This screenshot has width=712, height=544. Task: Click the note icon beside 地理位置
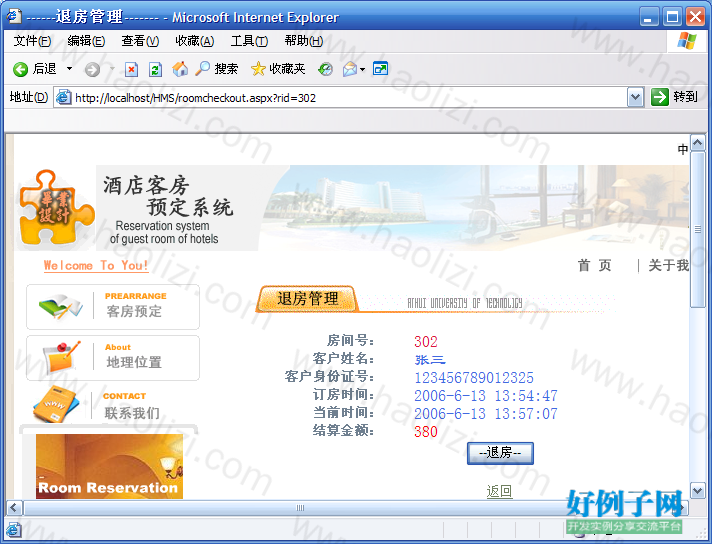(x=61, y=357)
